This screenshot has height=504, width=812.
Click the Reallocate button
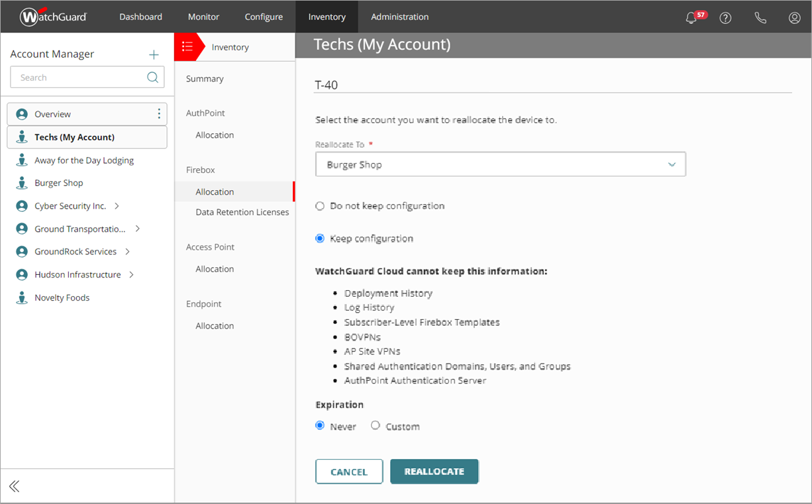click(x=434, y=471)
